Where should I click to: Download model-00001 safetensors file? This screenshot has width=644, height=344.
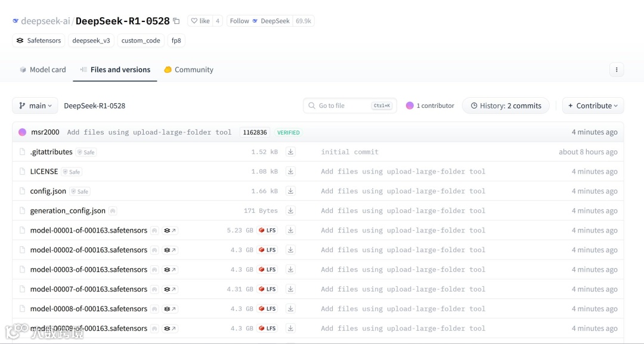click(x=290, y=231)
